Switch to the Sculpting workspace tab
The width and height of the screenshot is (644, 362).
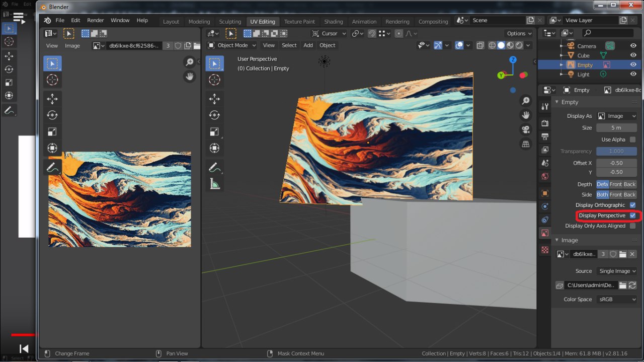(230, 22)
